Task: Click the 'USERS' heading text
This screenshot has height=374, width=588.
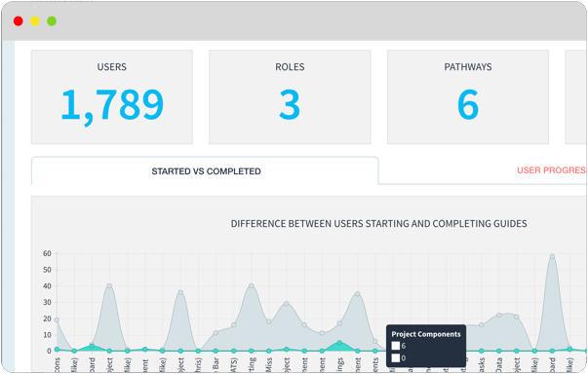Action: 112,67
